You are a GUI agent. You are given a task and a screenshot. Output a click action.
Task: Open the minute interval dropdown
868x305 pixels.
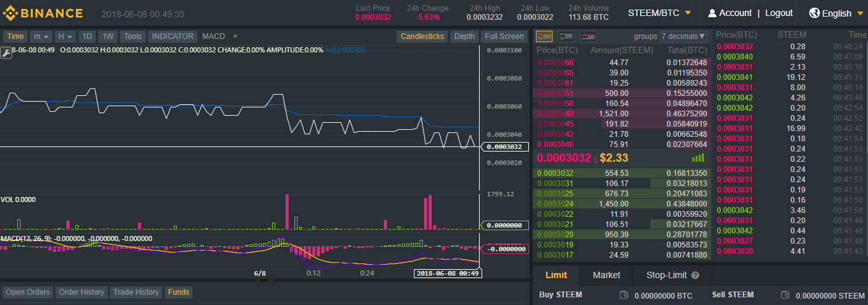[41, 36]
